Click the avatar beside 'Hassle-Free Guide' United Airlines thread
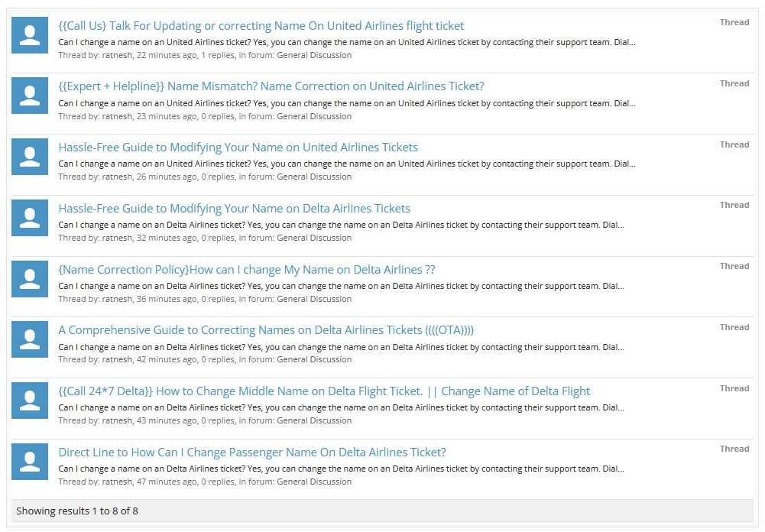 point(30,157)
